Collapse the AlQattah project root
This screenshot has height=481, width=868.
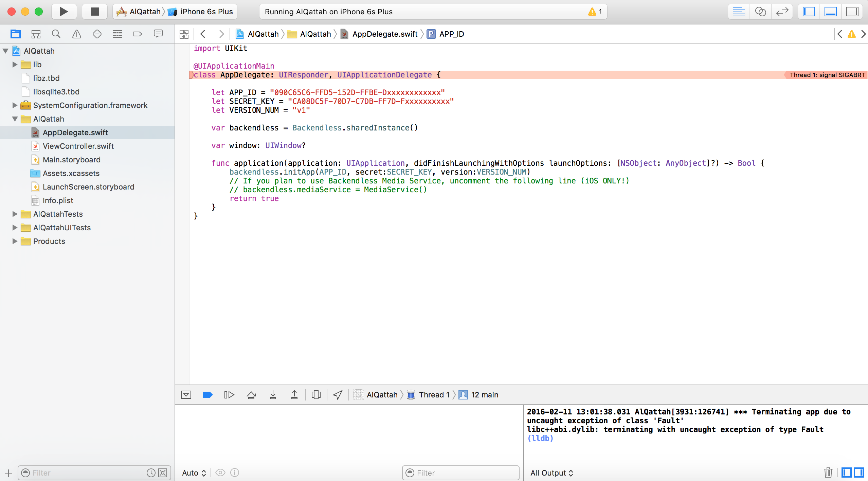(5, 51)
